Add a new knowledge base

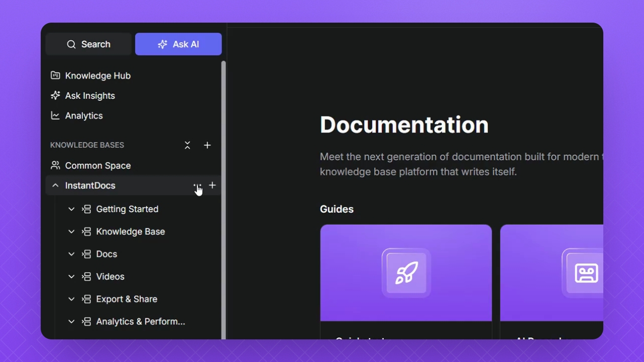pyautogui.click(x=207, y=145)
